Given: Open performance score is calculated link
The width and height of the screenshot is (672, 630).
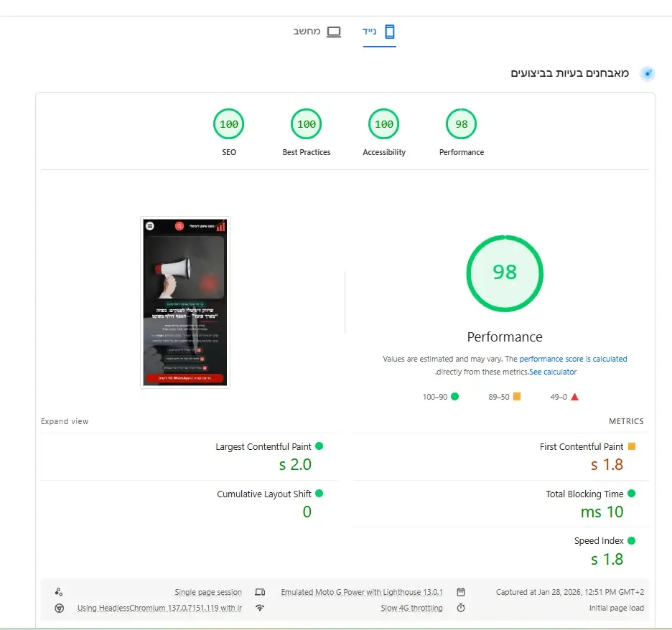Looking at the screenshot, I should tap(573, 359).
